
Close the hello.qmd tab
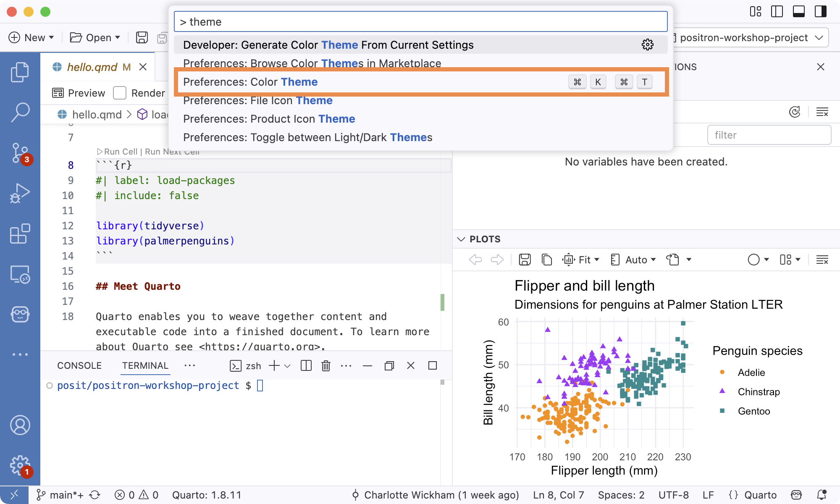pos(143,67)
